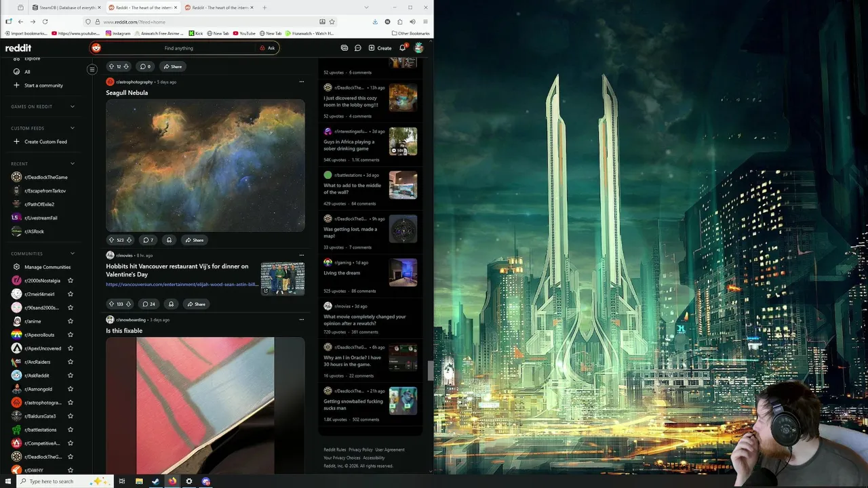The height and width of the screenshot is (488, 868).
Task: Open the vancouversun.com article link
Action: pyautogui.click(x=182, y=285)
